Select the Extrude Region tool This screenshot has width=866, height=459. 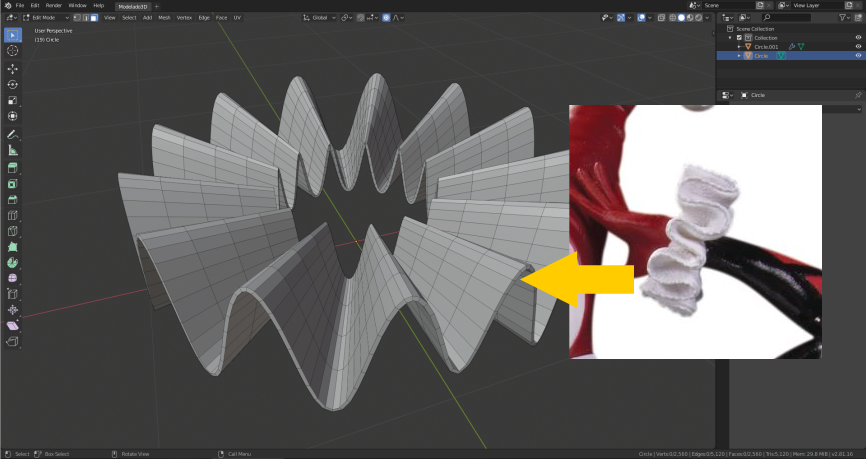click(x=12, y=168)
